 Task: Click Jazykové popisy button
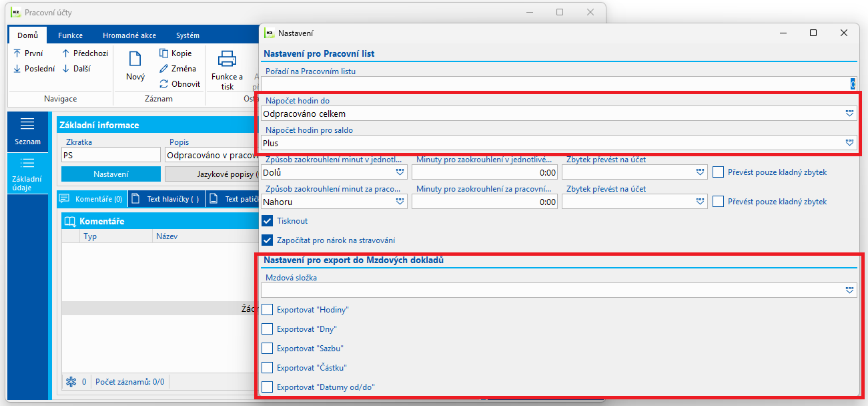tap(211, 174)
